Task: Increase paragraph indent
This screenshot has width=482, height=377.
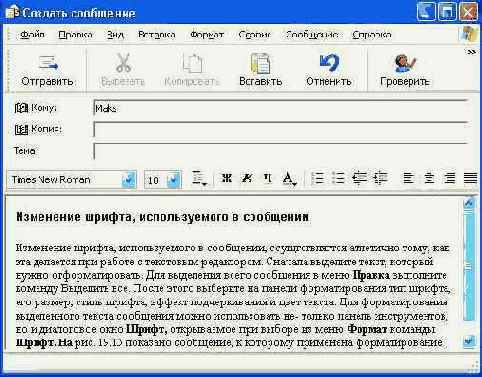Action: [x=380, y=178]
